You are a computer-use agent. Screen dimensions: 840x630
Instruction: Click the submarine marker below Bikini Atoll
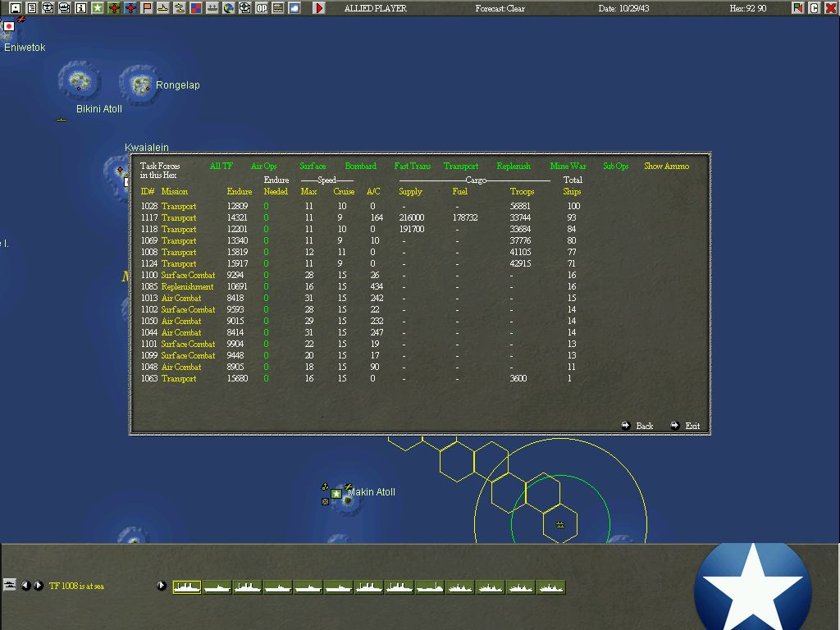pos(62,120)
